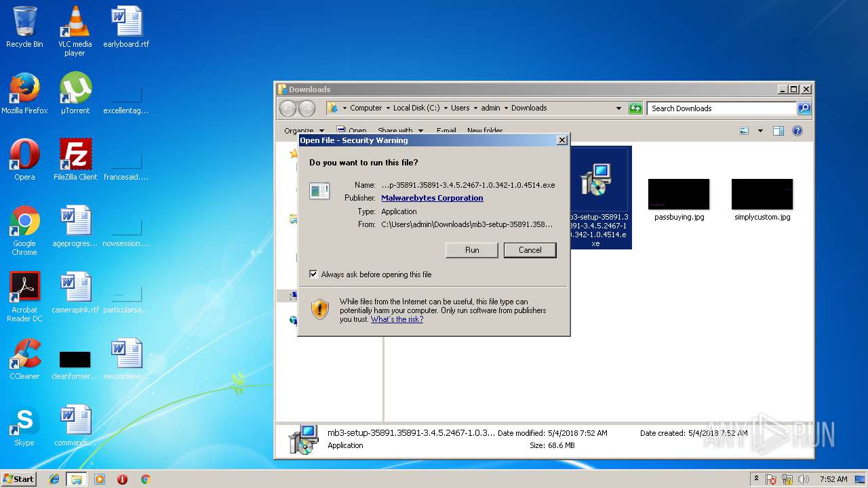Click E-mail in Explorer toolbar
This screenshot has width=868, height=488.
pyautogui.click(x=446, y=131)
